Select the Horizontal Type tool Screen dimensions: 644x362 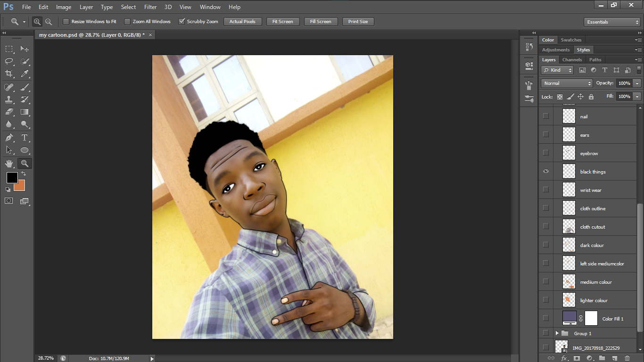(x=25, y=138)
